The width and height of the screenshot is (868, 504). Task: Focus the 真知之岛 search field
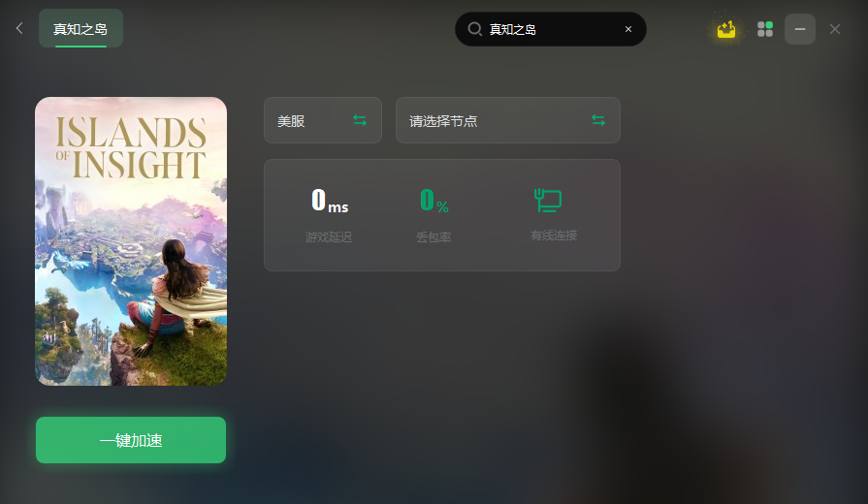pos(550,29)
